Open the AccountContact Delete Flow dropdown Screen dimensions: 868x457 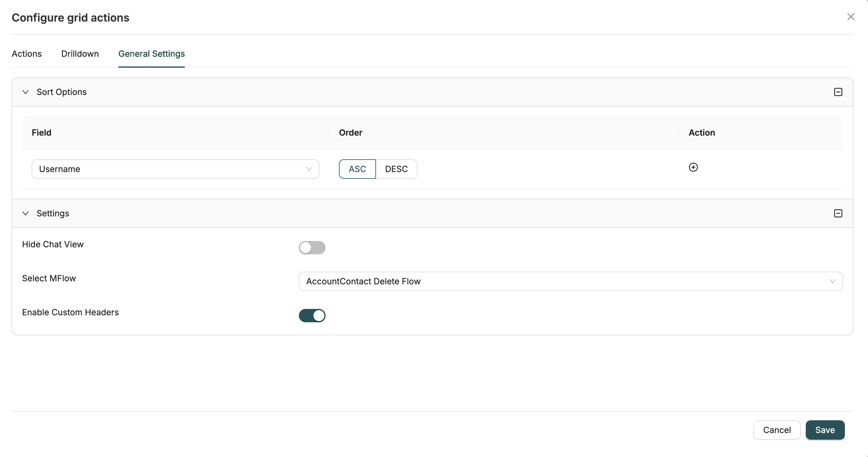coord(569,281)
